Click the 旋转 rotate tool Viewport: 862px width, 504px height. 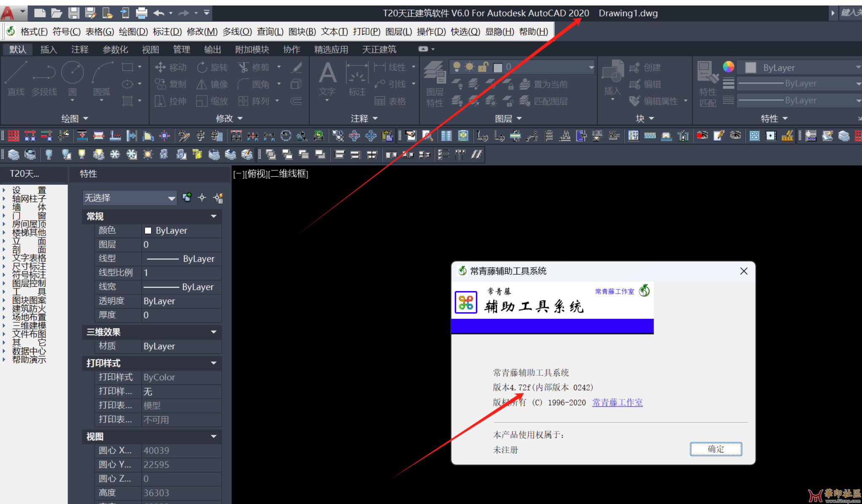(212, 67)
